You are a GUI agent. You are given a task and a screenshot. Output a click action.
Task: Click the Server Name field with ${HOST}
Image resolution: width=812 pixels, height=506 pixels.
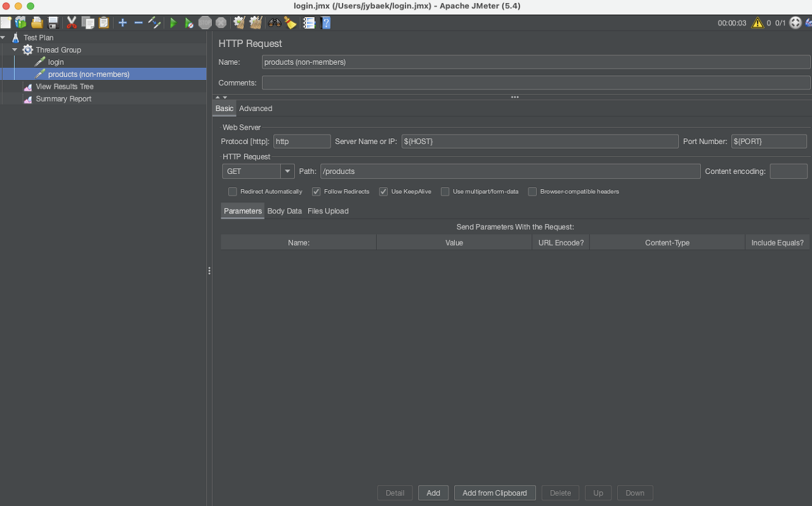[540, 142]
